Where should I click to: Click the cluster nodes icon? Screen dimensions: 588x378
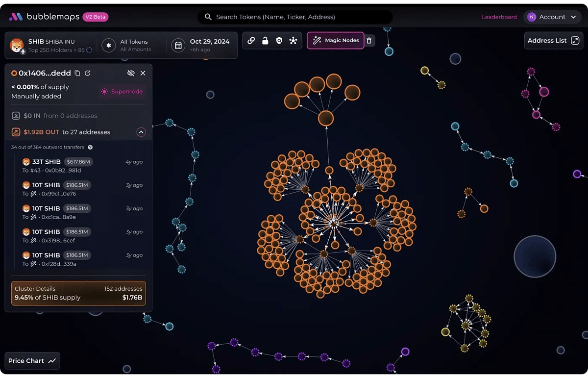click(293, 41)
